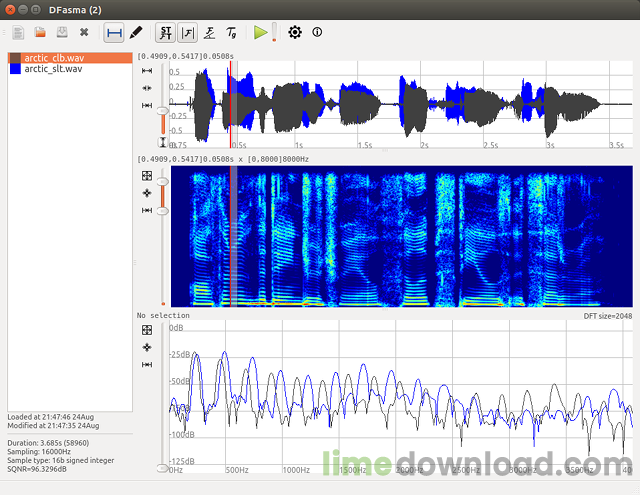Click the spectrum panel amplitude slider handle
Screen dimensions: 640x495
163,467
